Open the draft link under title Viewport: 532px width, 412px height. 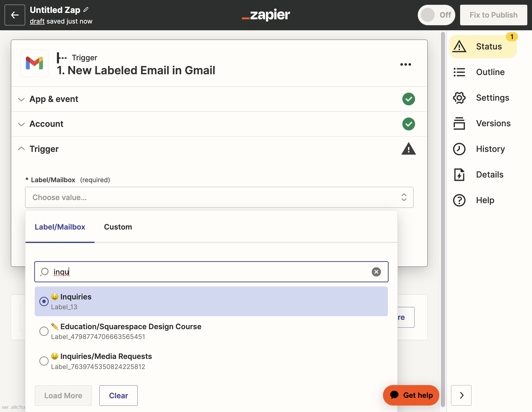37,21
